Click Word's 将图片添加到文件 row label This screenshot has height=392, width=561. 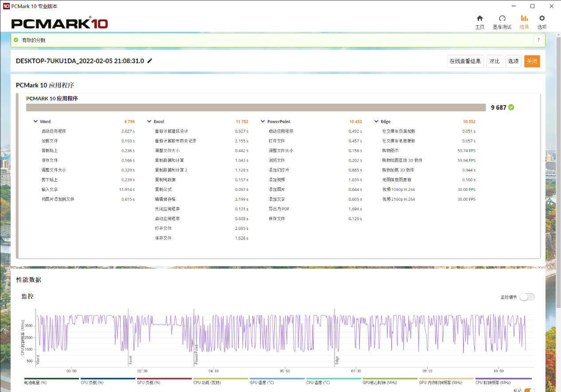coord(58,199)
